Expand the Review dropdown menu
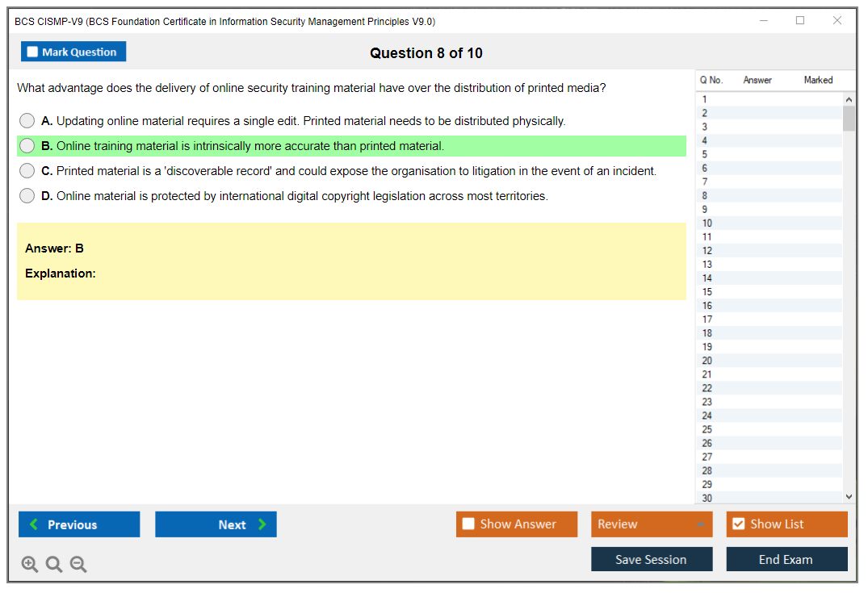 click(x=700, y=524)
